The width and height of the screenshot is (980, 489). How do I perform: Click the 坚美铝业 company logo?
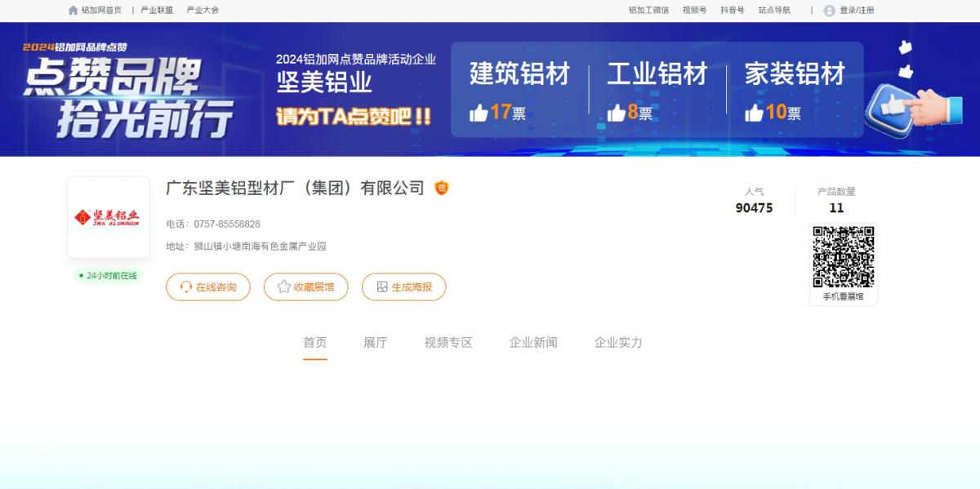109,217
